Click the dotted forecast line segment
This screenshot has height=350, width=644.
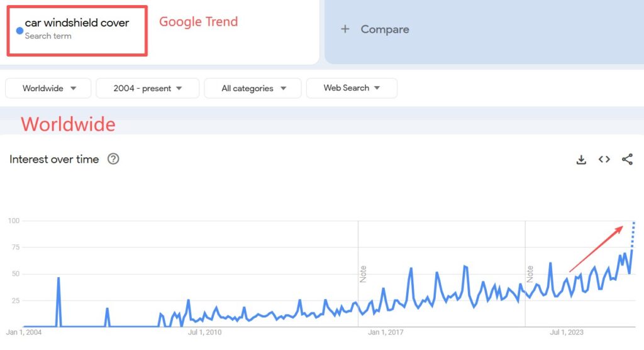click(633, 235)
